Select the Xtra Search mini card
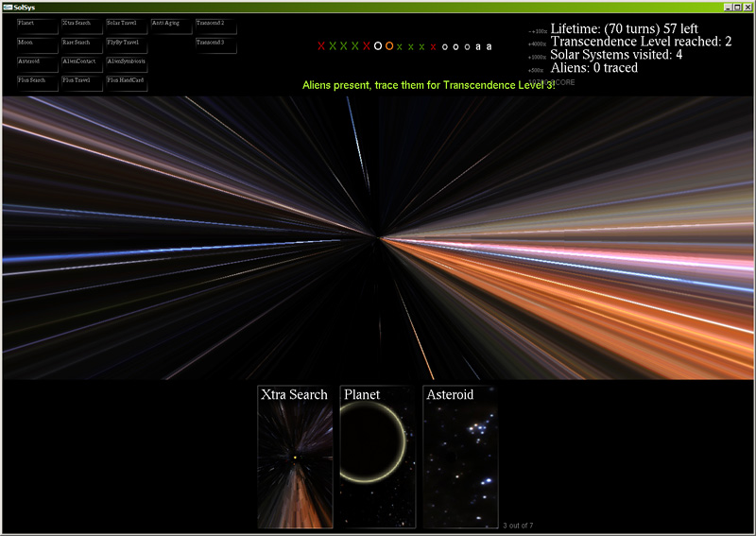This screenshot has width=756, height=536. (81, 26)
